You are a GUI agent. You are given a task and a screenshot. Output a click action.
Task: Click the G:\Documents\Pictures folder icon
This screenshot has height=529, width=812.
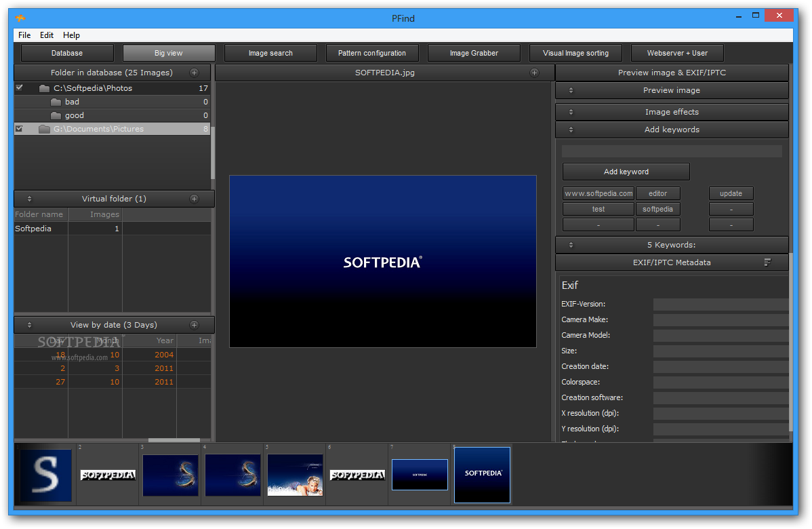coord(45,128)
